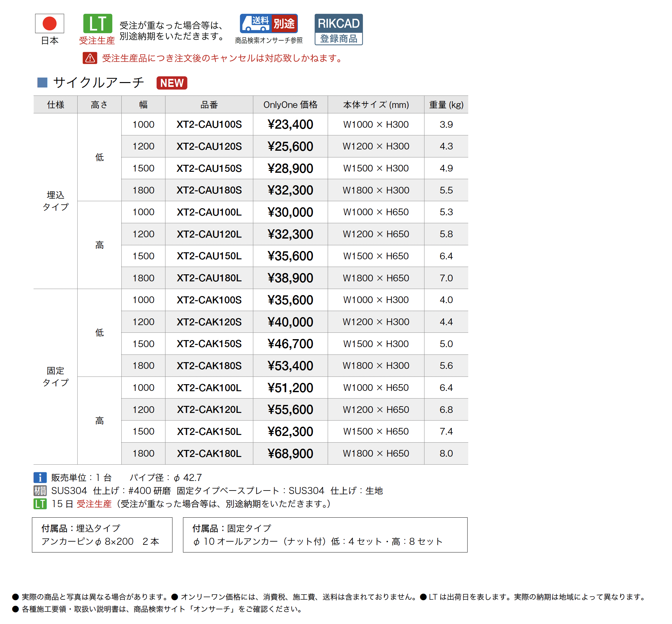Screen dimensions: 672x624
Task: Click the red NEW badge
Action: [172, 83]
